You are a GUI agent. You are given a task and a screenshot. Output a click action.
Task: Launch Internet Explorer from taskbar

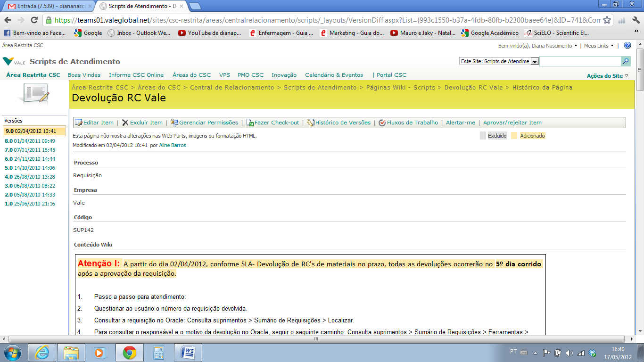click(x=41, y=352)
